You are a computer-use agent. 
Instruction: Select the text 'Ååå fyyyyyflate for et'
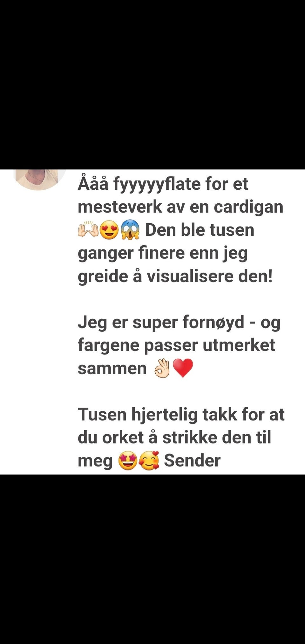163,184
